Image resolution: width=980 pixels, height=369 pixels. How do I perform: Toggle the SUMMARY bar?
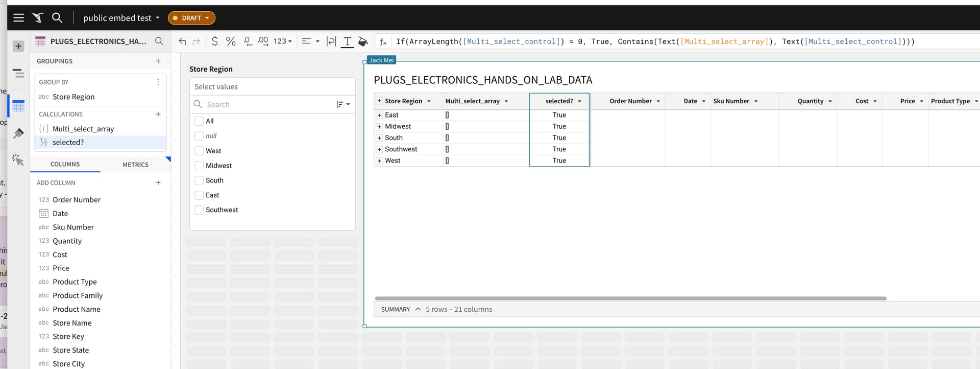point(401,309)
